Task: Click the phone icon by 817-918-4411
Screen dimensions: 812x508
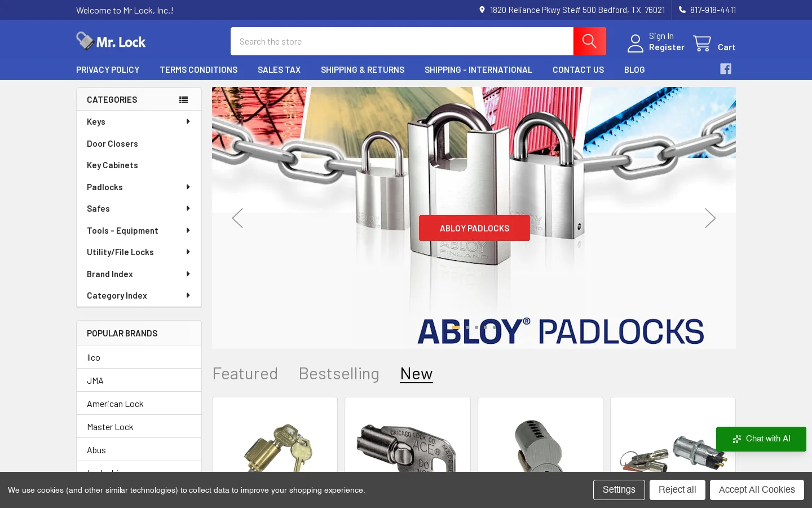Action: (x=682, y=10)
